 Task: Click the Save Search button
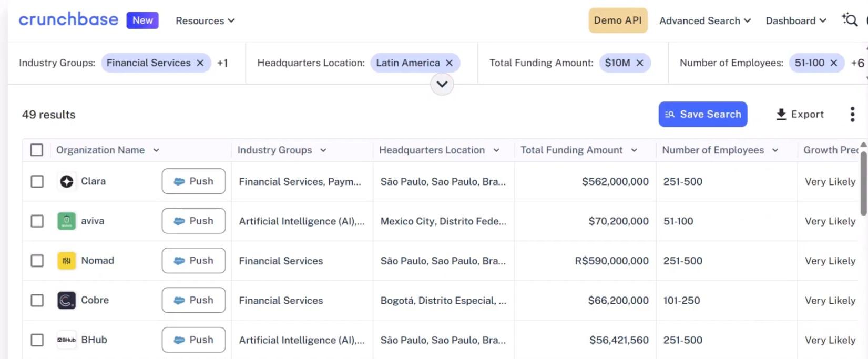703,114
